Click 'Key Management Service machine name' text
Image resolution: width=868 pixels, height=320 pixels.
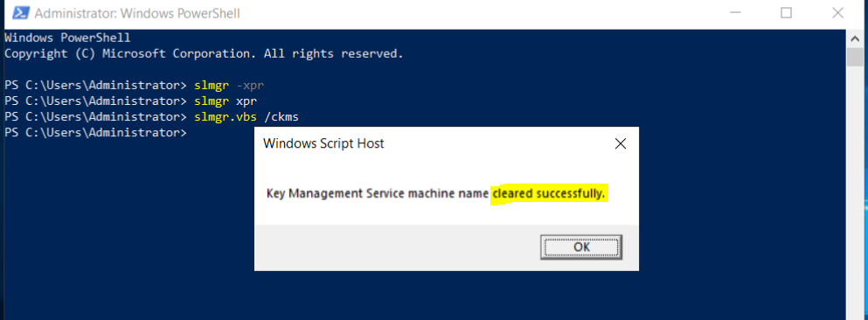pyautogui.click(x=378, y=194)
